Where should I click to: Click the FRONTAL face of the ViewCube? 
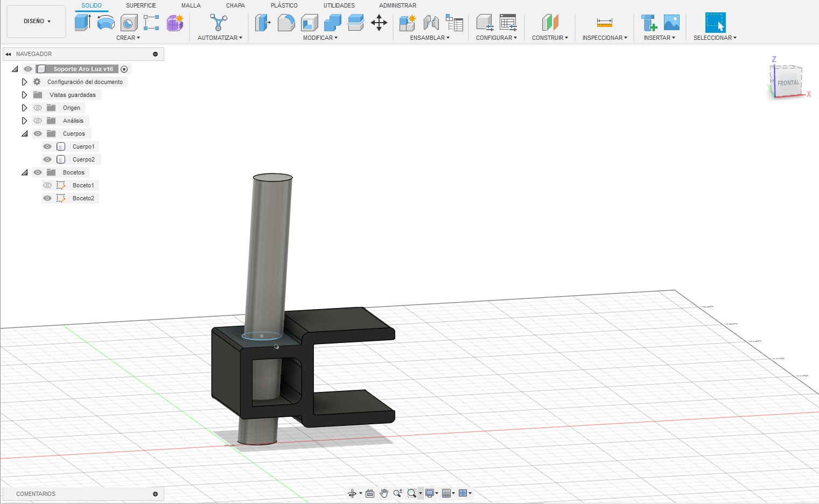coord(788,83)
